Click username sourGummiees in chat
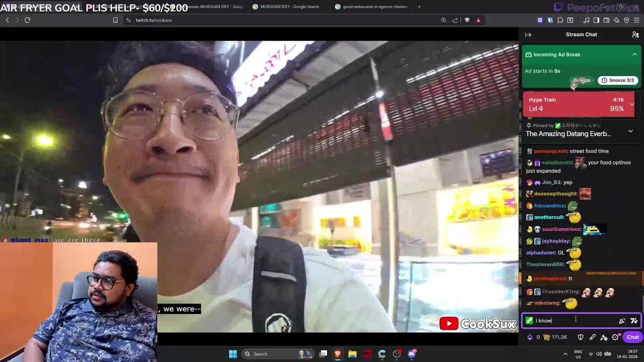 [561, 229]
